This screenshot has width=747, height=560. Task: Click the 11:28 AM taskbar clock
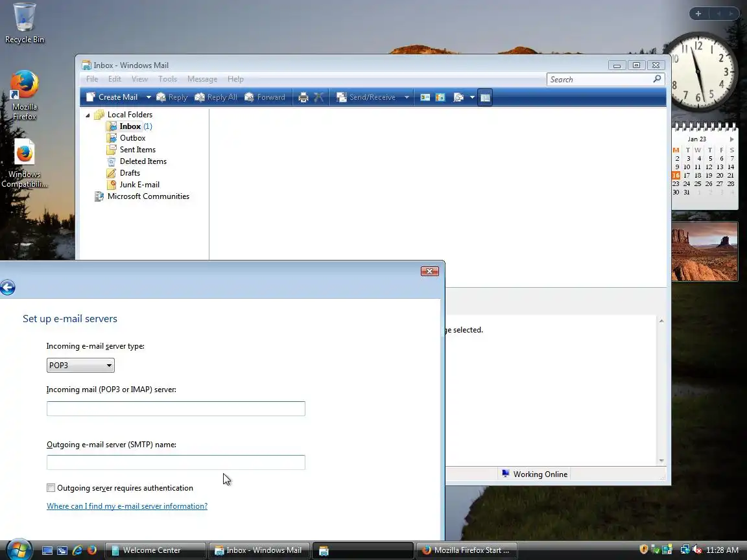click(722, 550)
